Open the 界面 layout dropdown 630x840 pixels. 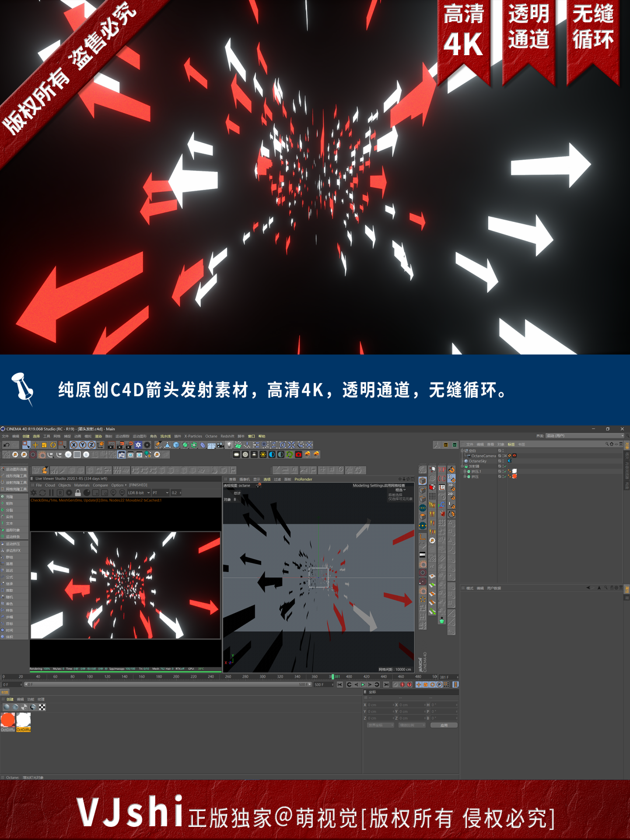pyautogui.click(x=584, y=436)
